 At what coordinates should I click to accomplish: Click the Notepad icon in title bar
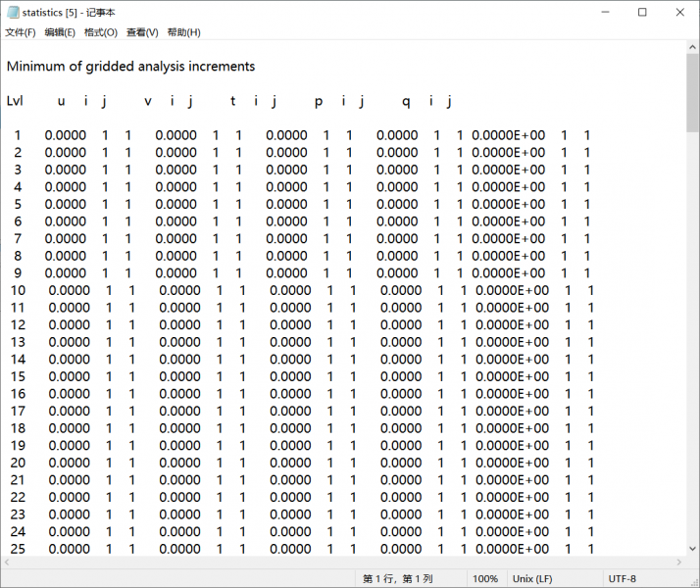coord(13,12)
